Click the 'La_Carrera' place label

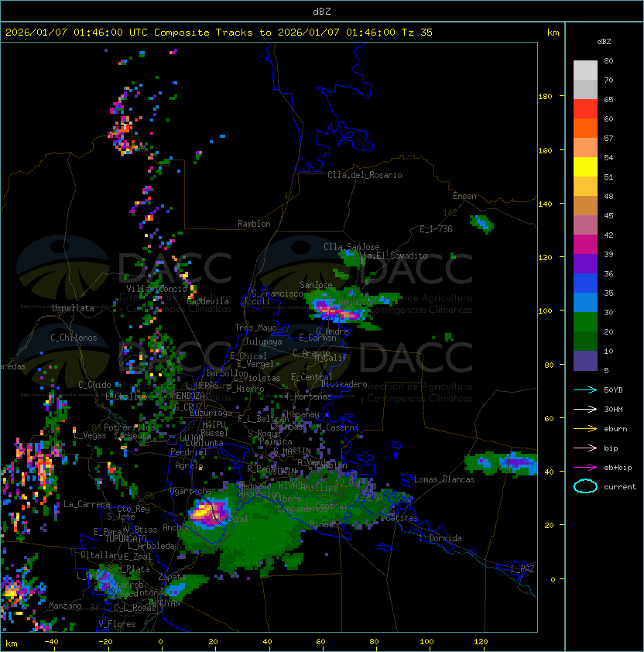[87, 504]
